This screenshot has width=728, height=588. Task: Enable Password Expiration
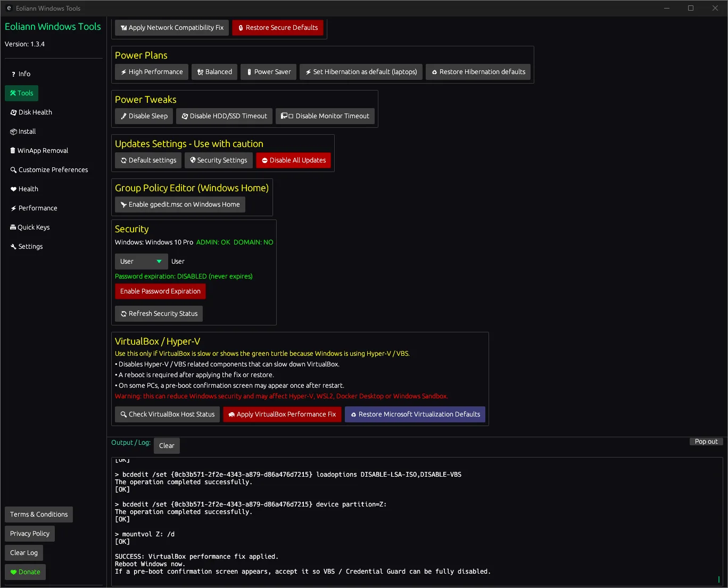(160, 291)
